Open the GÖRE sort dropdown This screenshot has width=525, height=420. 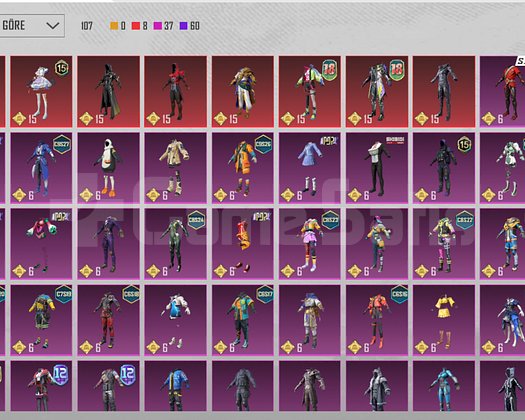tap(32, 25)
